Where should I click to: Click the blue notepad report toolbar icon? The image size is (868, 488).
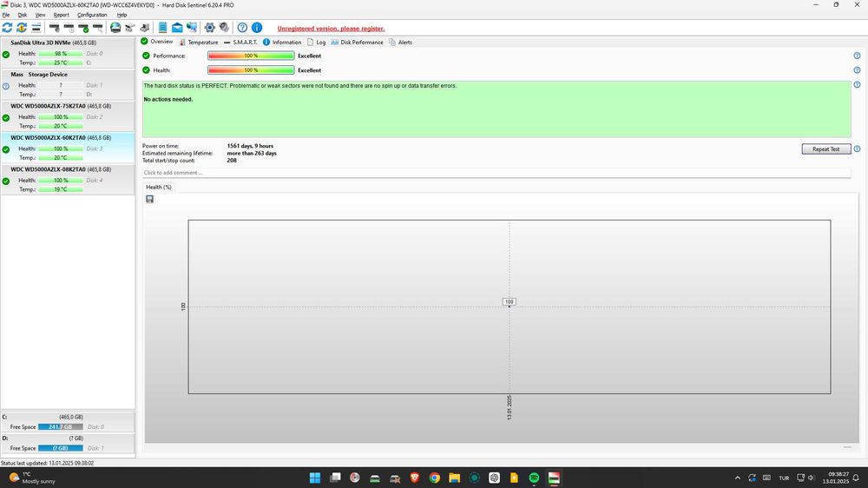point(163,27)
